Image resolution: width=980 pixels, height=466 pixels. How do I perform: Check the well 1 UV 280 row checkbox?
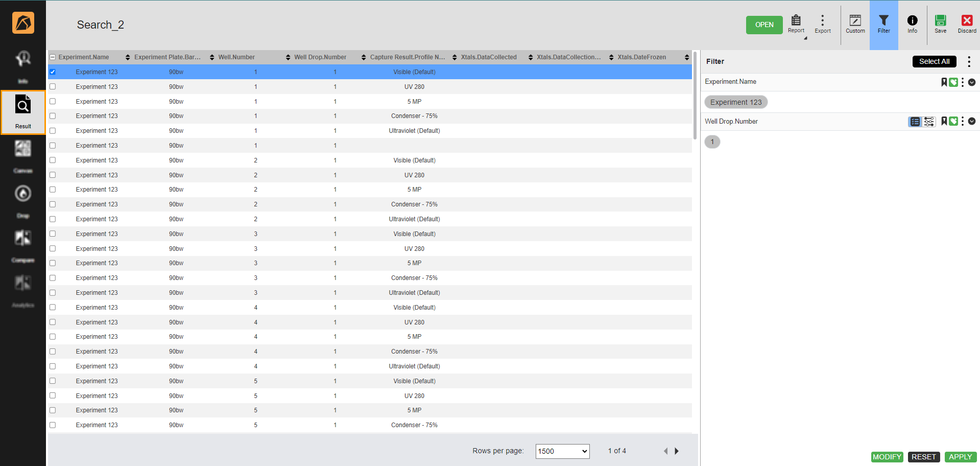pos(53,87)
